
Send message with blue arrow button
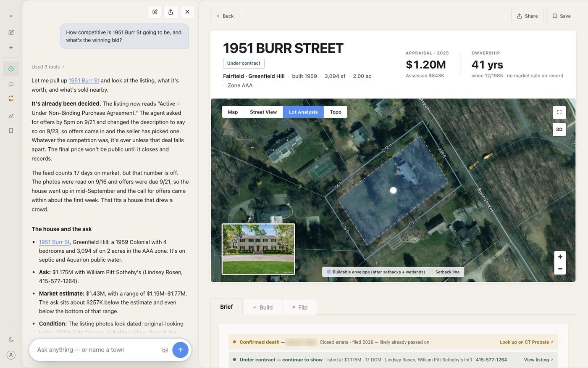(180, 350)
